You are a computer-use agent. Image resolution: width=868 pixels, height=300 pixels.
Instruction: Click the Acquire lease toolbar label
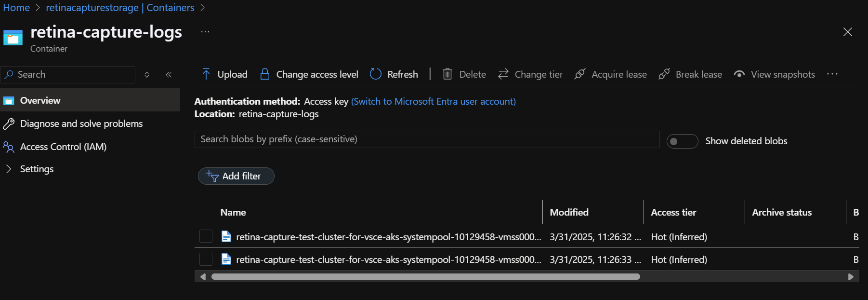tap(619, 74)
